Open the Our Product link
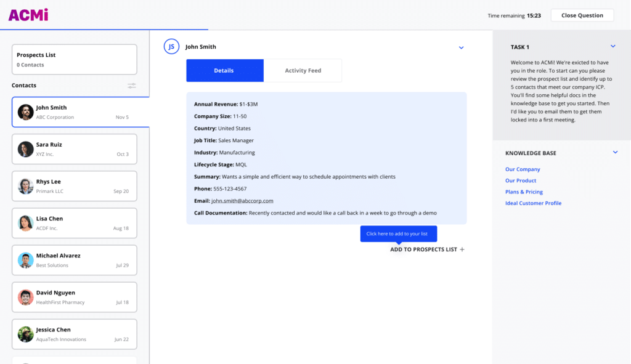The width and height of the screenshot is (631, 364). [x=521, y=180]
